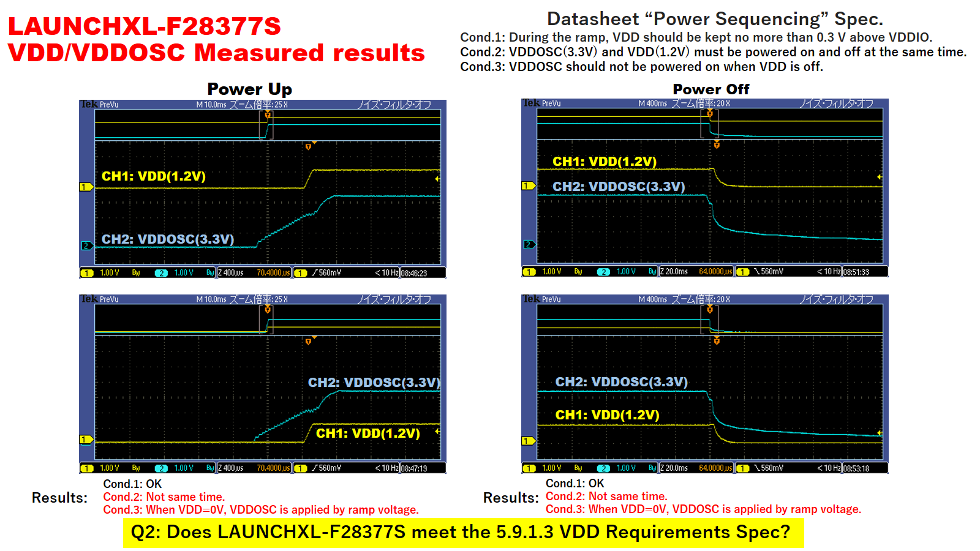
Task: Click the "Power Off" column heading
Action: click(711, 89)
